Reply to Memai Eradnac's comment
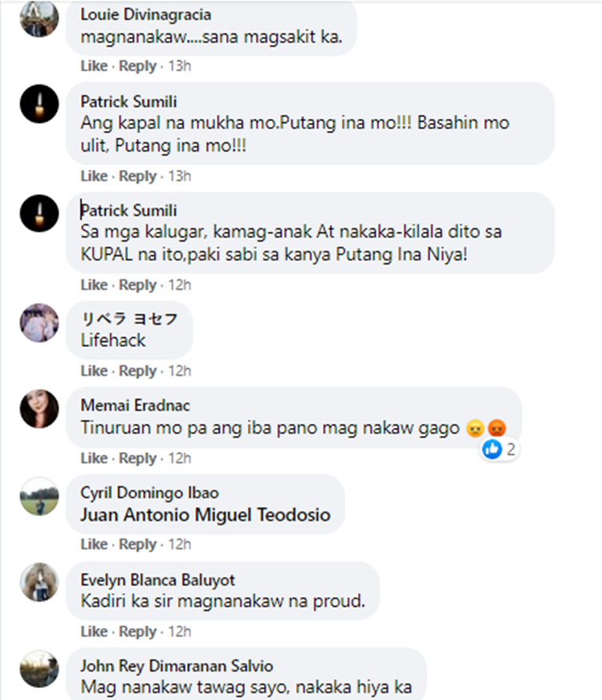This screenshot has width=602, height=700. point(137,458)
